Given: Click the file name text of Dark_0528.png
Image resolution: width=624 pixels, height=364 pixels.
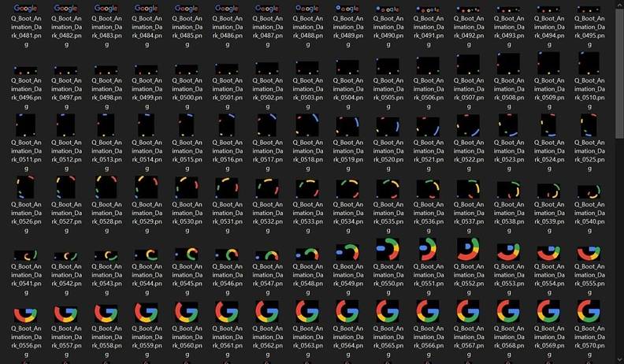Looking at the screenshot, I should [106, 217].
